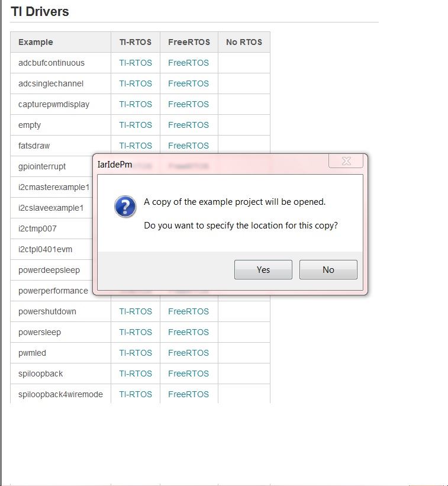Open TI-RTOS link for empty example
The width and height of the screenshot is (448, 486).
(x=136, y=125)
